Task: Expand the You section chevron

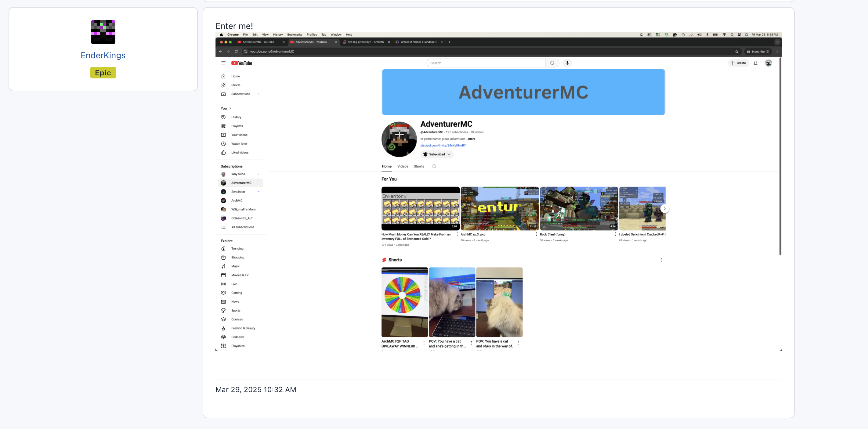Action: click(x=230, y=108)
